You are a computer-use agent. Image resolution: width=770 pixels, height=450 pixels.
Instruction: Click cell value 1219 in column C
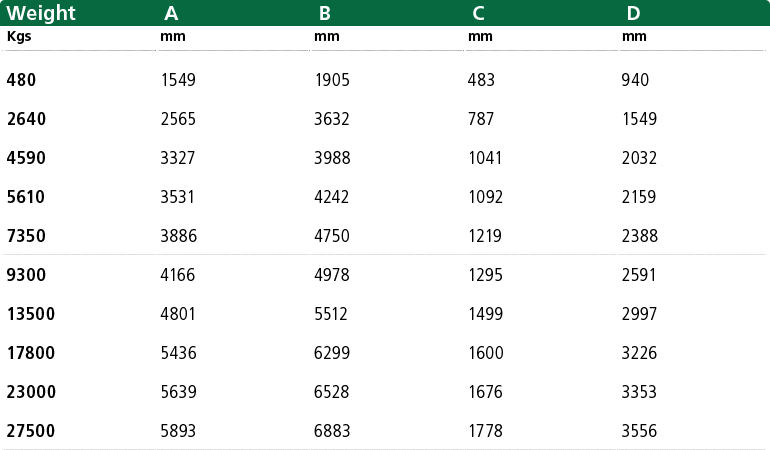[485, 236]
